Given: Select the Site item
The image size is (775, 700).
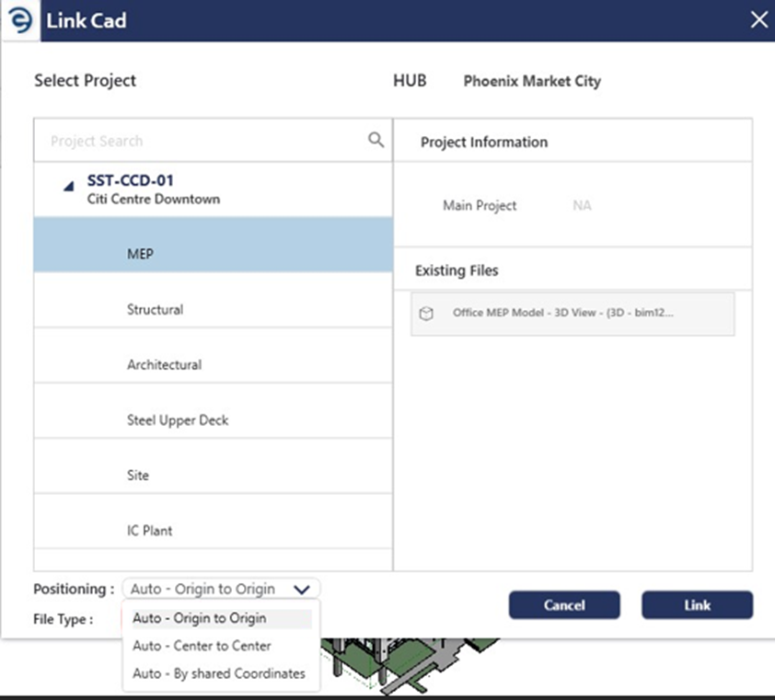Looking at the screenshot, I should click(x=138, y=476).
